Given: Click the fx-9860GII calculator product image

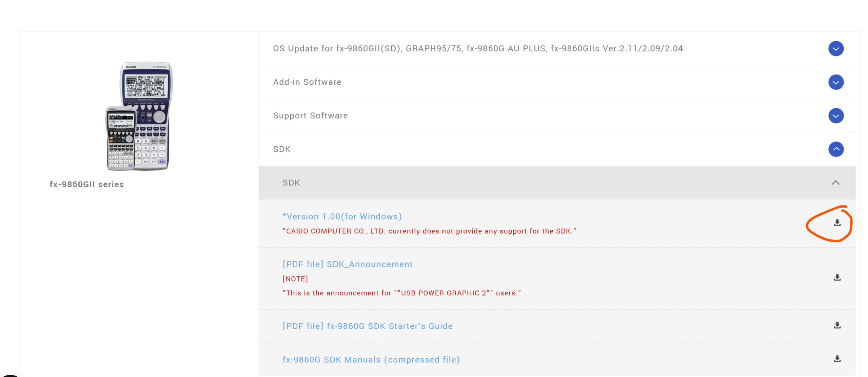Looking at the screenshot, I should [x=139, y=116].
